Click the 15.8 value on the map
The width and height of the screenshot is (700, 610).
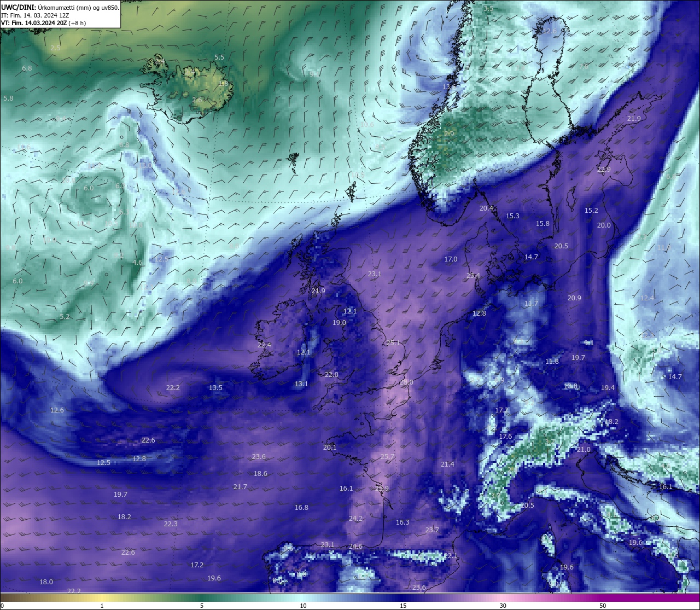pyautogui.click(x=542, y=224)
